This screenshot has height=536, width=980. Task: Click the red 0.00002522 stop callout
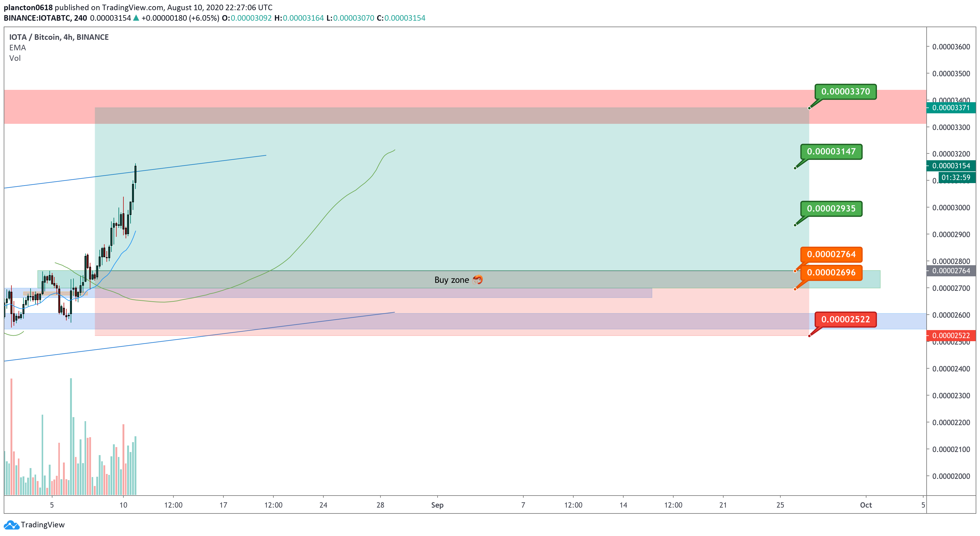(x=845, y=319)
